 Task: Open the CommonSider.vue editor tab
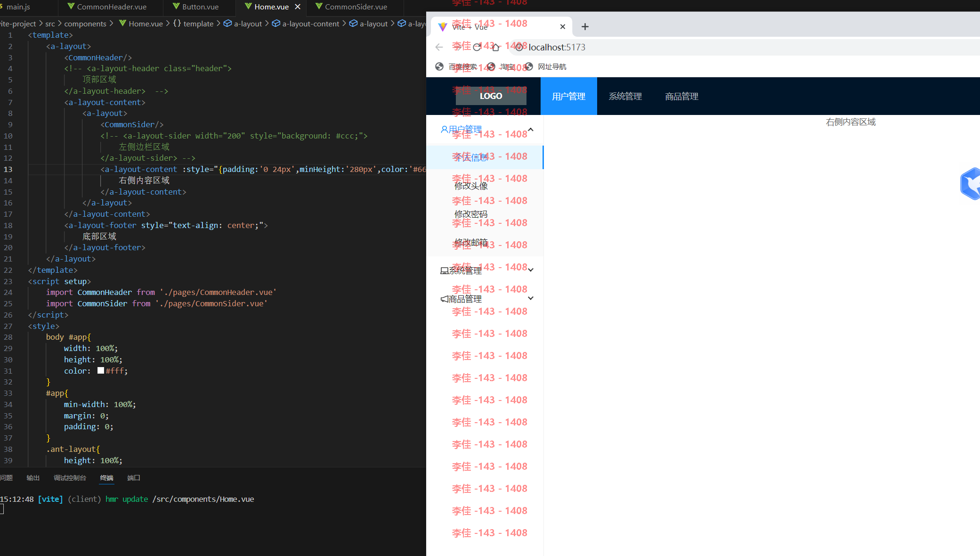pos(356,7)
